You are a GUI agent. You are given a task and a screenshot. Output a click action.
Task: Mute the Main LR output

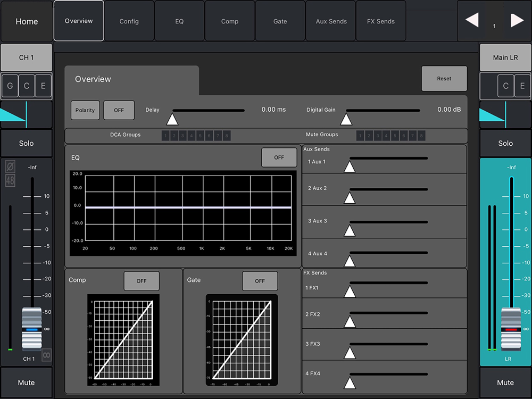[x=505, y=383]
